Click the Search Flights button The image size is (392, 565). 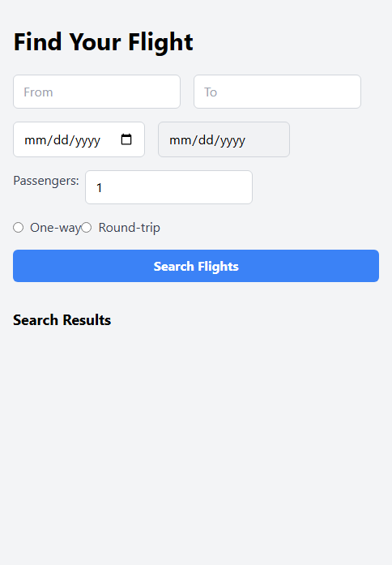(x=196, y=266)
